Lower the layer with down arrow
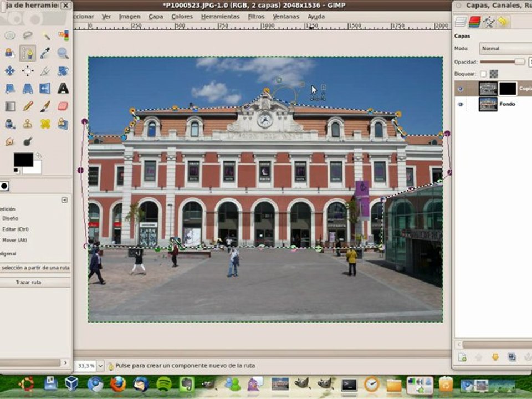The width and height of the screenshot is (532, 399). pos(495,357)
